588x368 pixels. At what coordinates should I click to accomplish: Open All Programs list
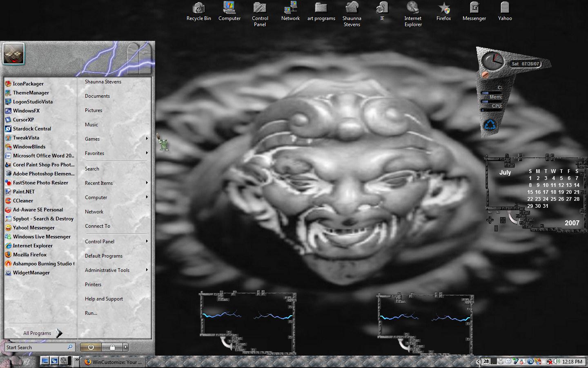(x=42, y=333)
